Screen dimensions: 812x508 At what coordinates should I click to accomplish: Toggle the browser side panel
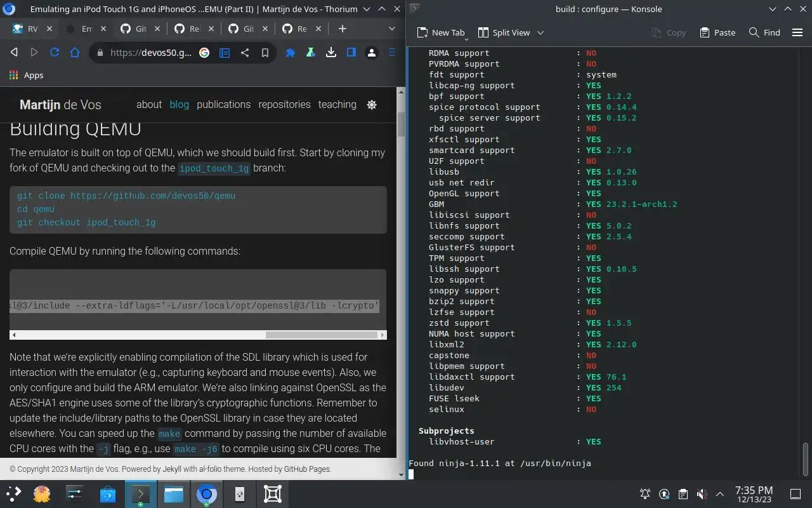point(351,53)
